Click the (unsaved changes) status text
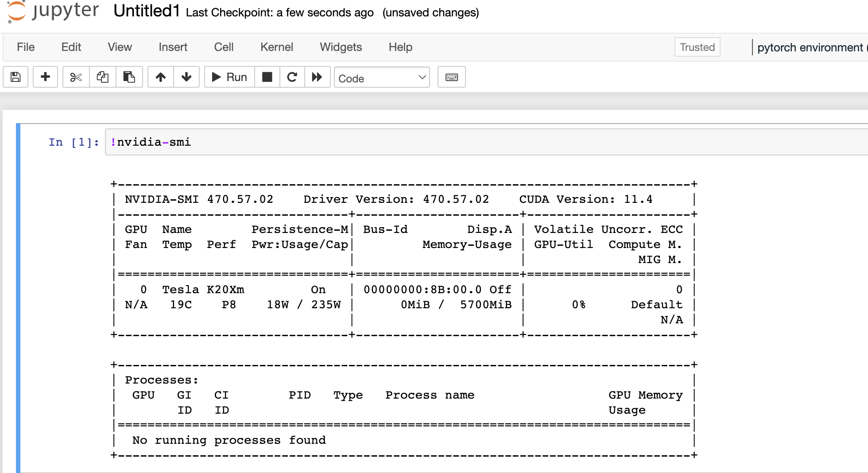Viewport: 868px width, 473px height. [431, 12]
